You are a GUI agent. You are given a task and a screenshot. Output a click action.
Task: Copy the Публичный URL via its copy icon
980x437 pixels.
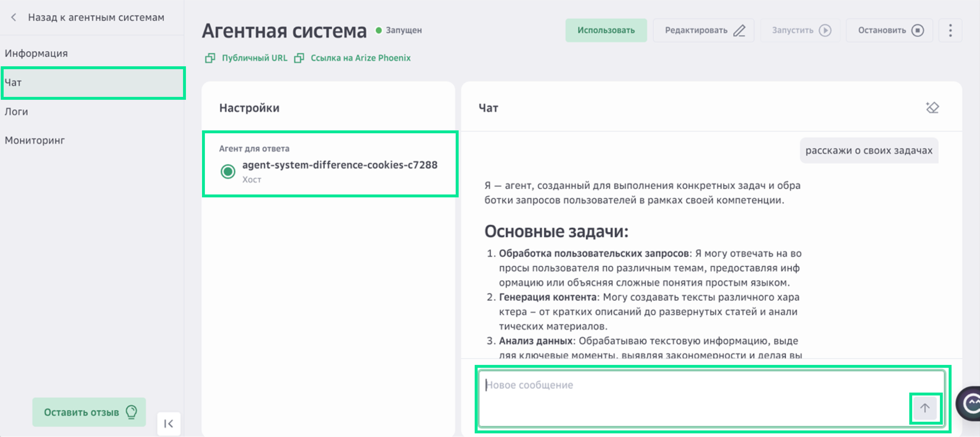[x=210, y=58]
